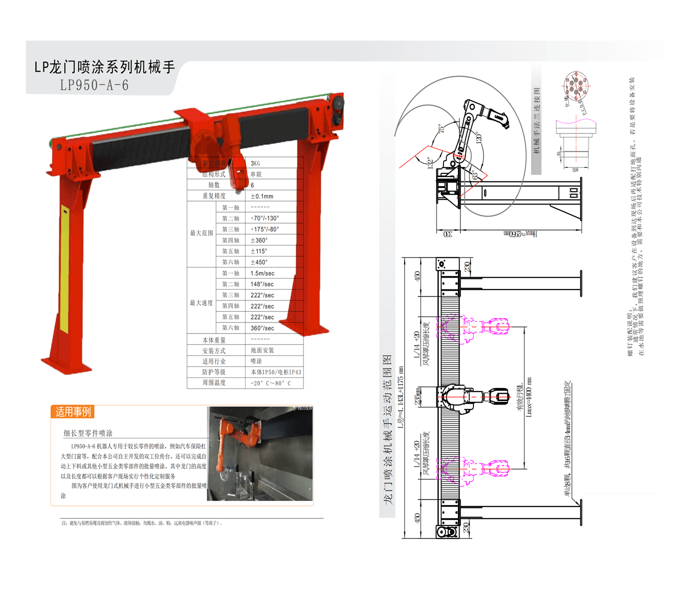Click the speed value "360°/sec"
This screenshot has height=600, width=700.
coord(262,328)
